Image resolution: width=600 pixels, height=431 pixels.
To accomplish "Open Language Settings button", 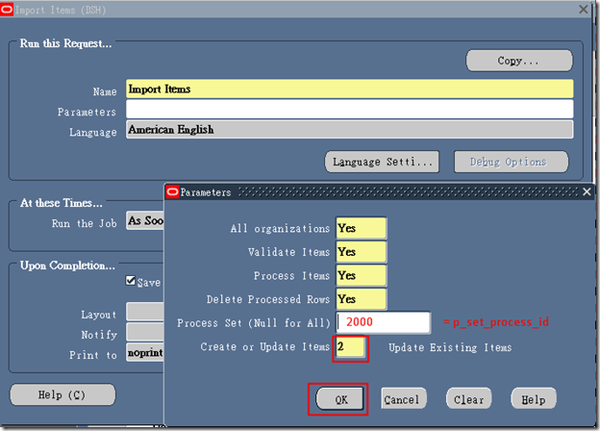I will coord(382,162).
